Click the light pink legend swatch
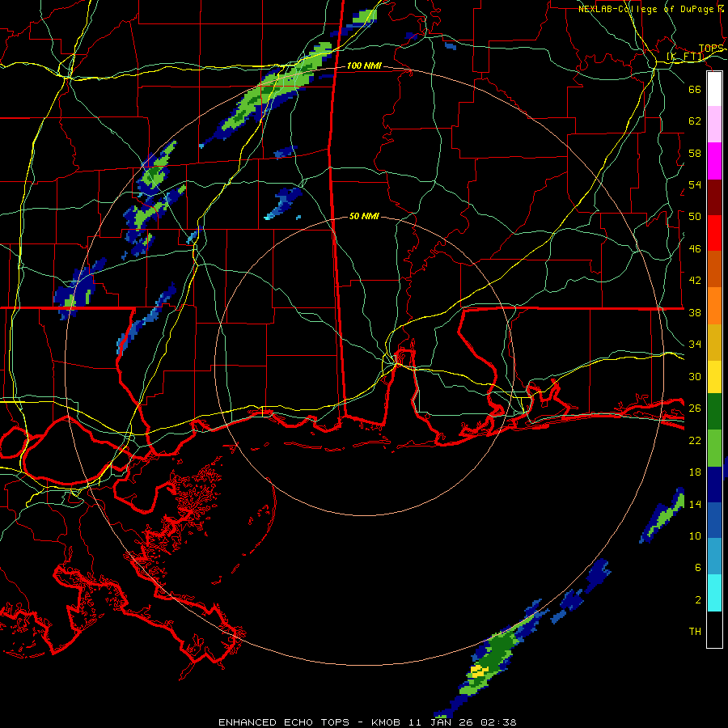Image resolution: width=728 pixels, height=728 pixels. pyautogui.click(x=714, y=124)
